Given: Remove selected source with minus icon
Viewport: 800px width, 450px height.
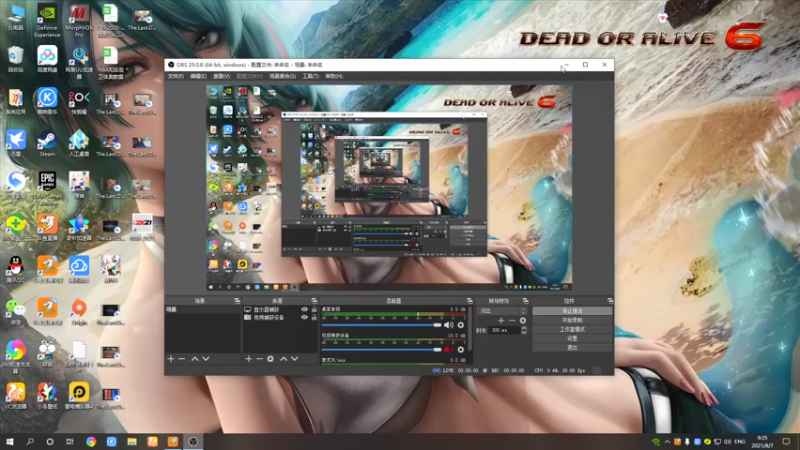Looking at the screenshot, I should pyautogui.click(x=259, y=359).
